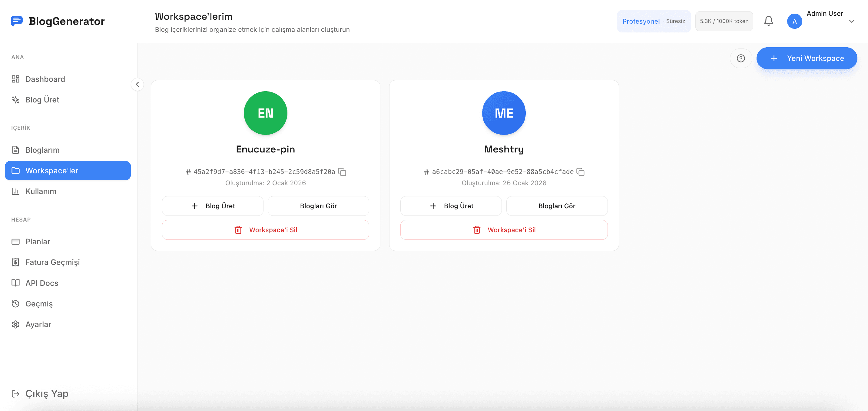Viewport: 868px width, 411px height.
Task: Open Bloglari Gör for Enucuze-pin
Action: [x=318, y=206]
